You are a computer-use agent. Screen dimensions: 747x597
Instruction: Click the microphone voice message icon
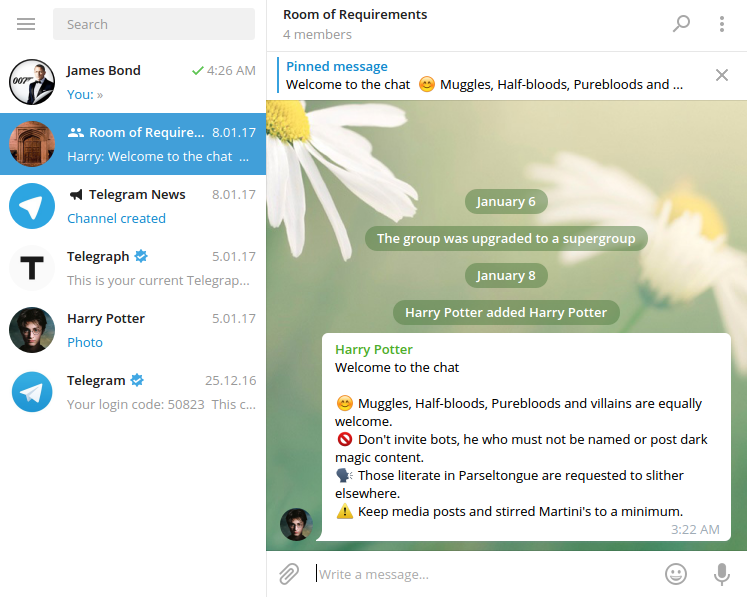pyautogui.click(x=721, y=574)
